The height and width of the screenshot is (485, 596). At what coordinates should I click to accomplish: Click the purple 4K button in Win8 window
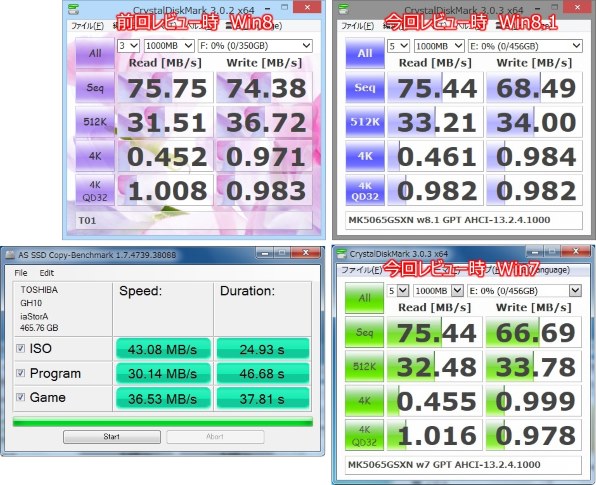(95, 156)
